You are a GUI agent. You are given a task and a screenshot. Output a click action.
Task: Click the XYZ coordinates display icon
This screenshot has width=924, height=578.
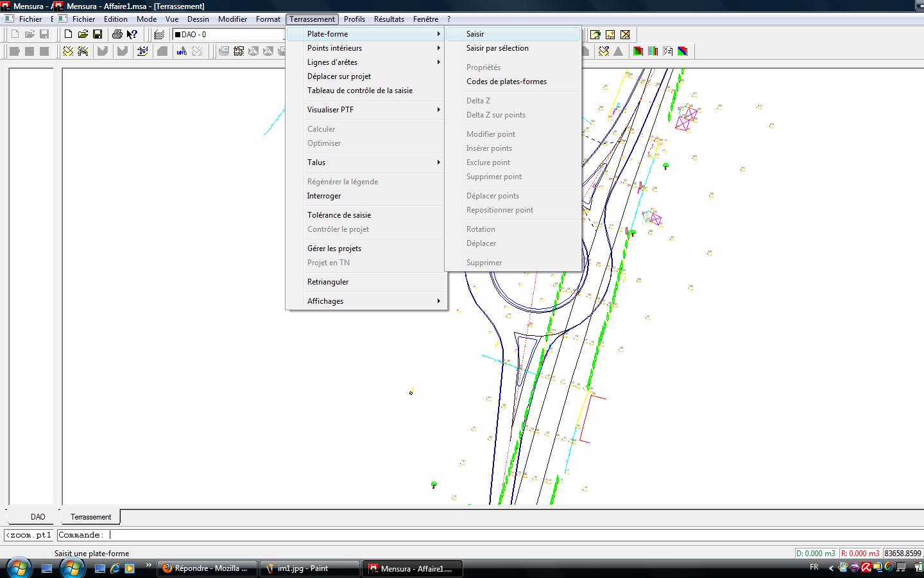point(667,51)
